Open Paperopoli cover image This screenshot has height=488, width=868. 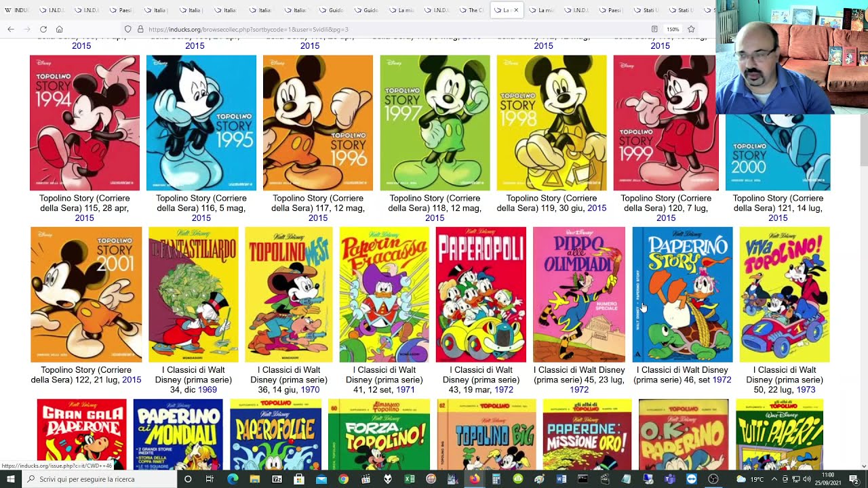click(x=481, y=294)
